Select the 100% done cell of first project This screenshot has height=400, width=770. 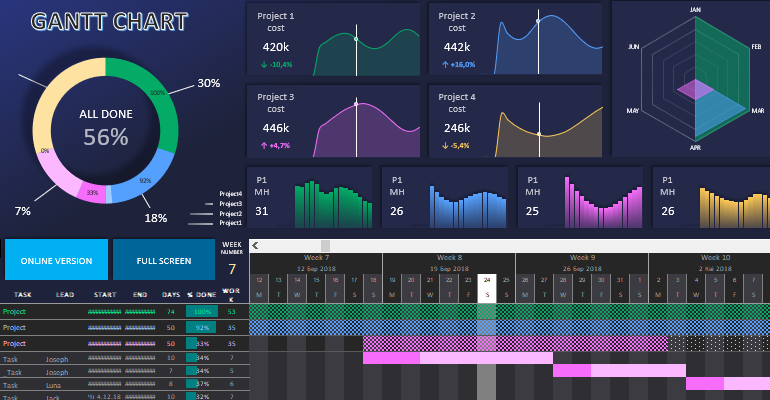coord(203,313)
